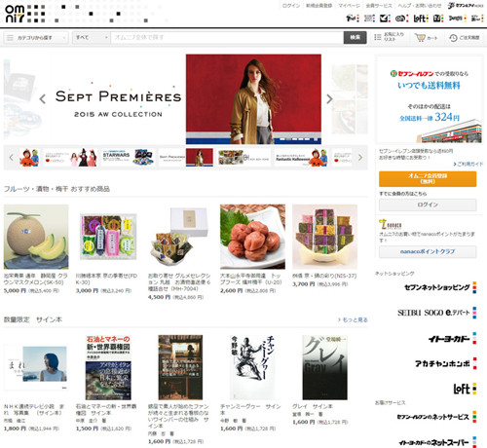Open the Sept Premières collection banner
The width and height of the screenshot is (487, 448).
185,99
